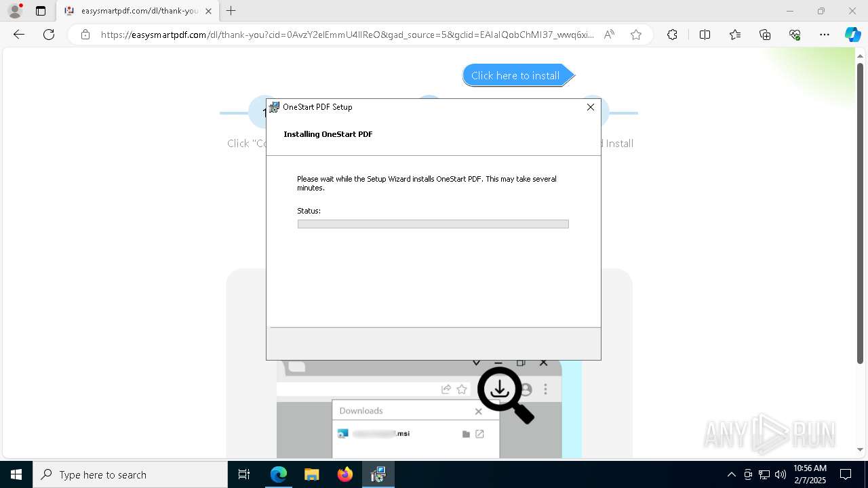Open the Favorites list icon
868x488 pixels.
[x=735, y=35]
